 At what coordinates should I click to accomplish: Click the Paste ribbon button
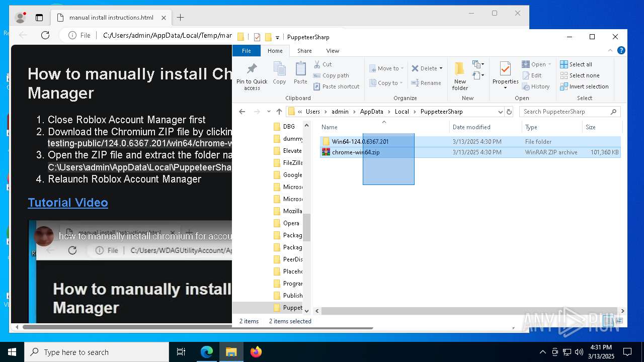coord(300,73)
